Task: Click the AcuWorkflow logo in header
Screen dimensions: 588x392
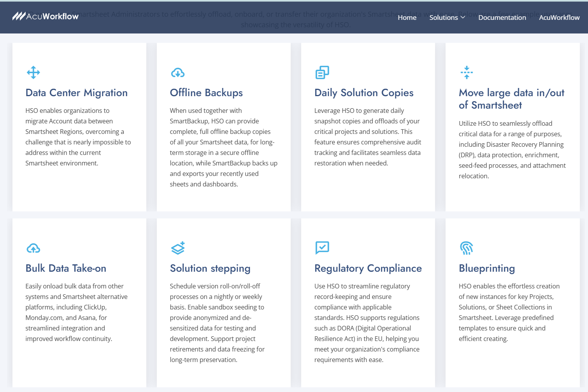Action: click(x=46, y=16)
